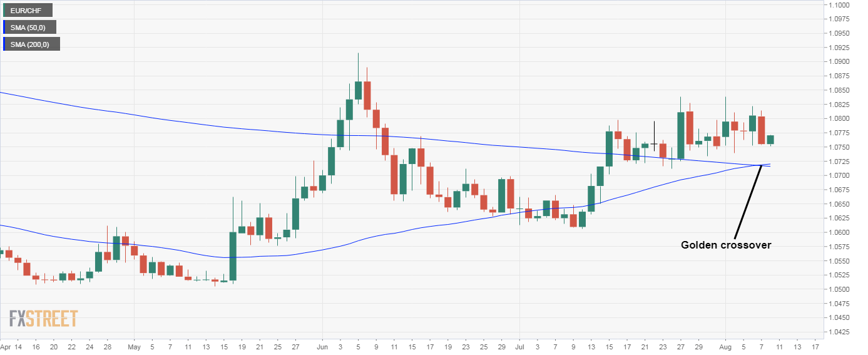
Task: Click the black doji candle in late July
Action: coord(653,144)
